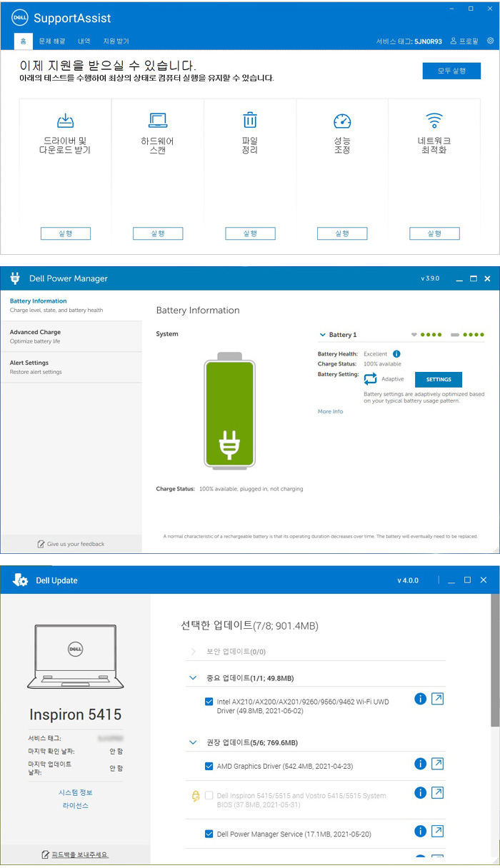Collapse the 권장 업데이트 section
500x868 pixels.
click(x=193, y=742)
